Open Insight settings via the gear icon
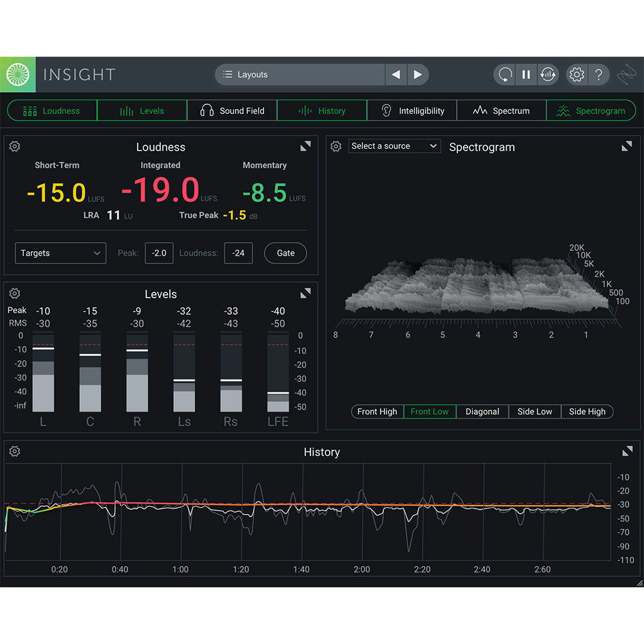Image resolution: width=644 pixels, height=644 pixels. [577, 75]
